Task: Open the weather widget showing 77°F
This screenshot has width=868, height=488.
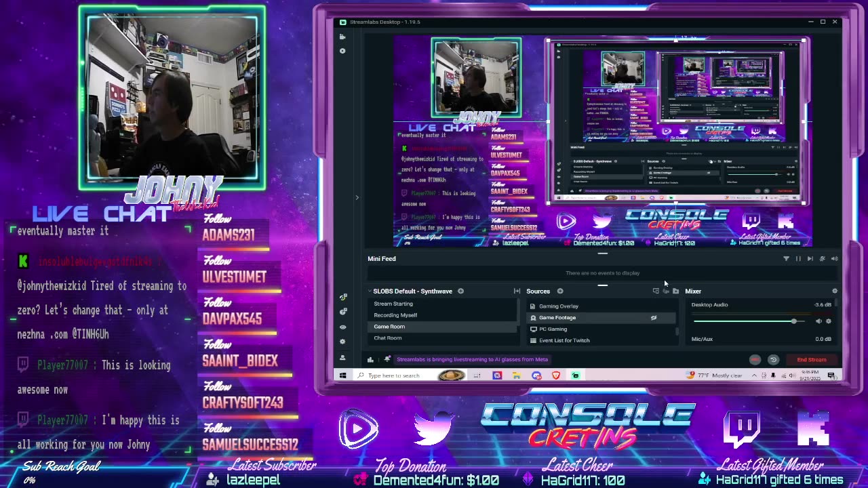Action: [715, 375]
